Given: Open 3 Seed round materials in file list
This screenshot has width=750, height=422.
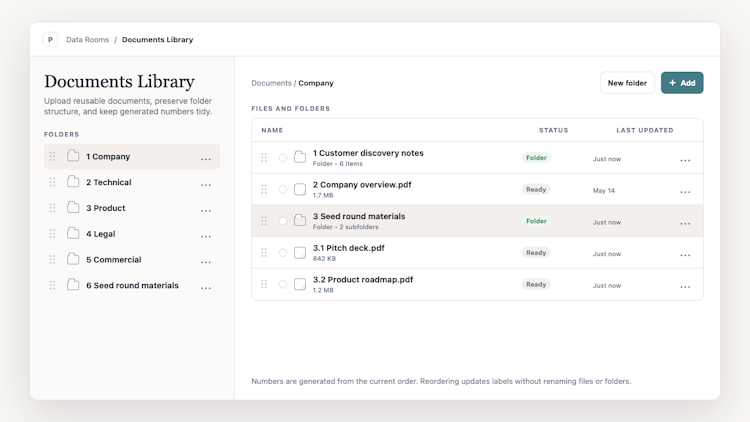Looking at the screenshot, I should click(x=359, y=216).
